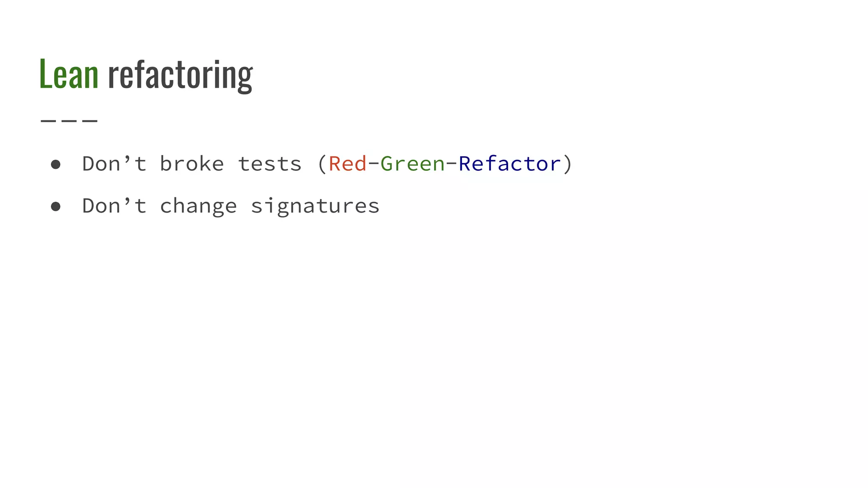868x488 pixels.
Task: Click the word "tests"
Action: [x=270, y=164]
